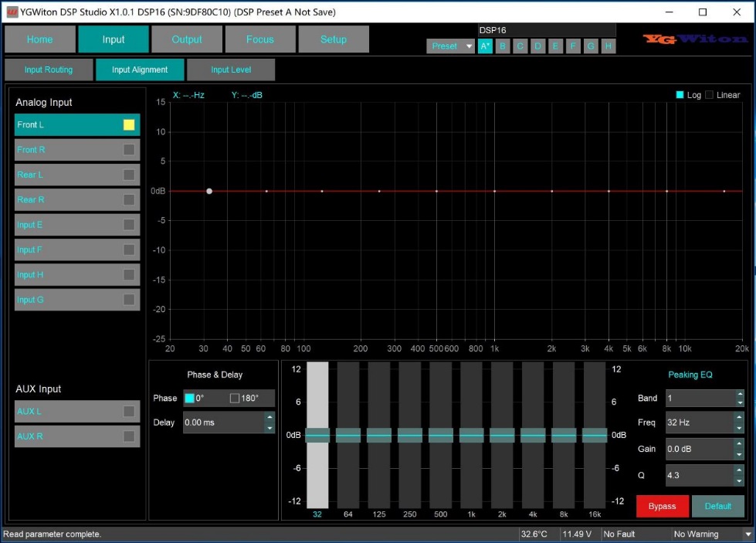
Task: Click the Q 4.3 field
Action: pyautogui.click(x=700, y=476)
